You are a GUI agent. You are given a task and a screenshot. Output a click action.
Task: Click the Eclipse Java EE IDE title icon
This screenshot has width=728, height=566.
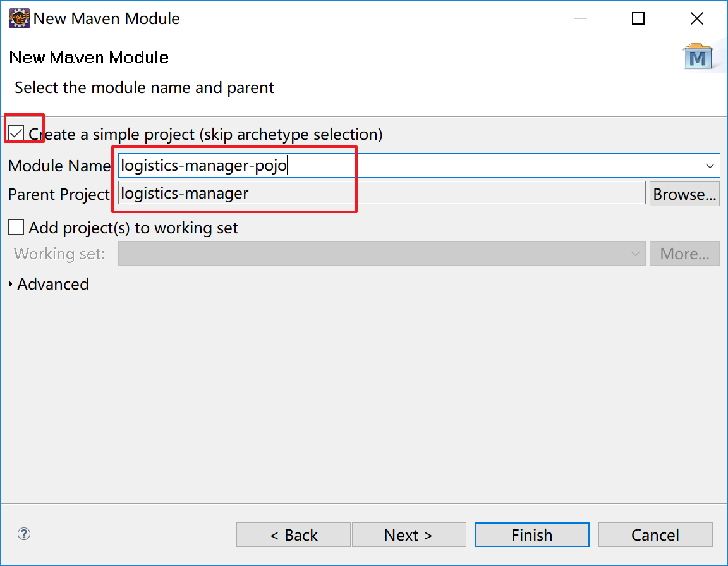click(x=19, y=18)
